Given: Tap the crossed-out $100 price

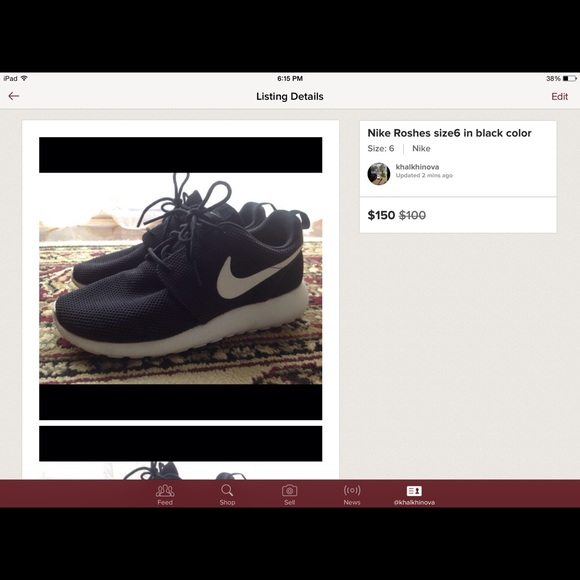Looking at the screenshot, I should [412, 215].
